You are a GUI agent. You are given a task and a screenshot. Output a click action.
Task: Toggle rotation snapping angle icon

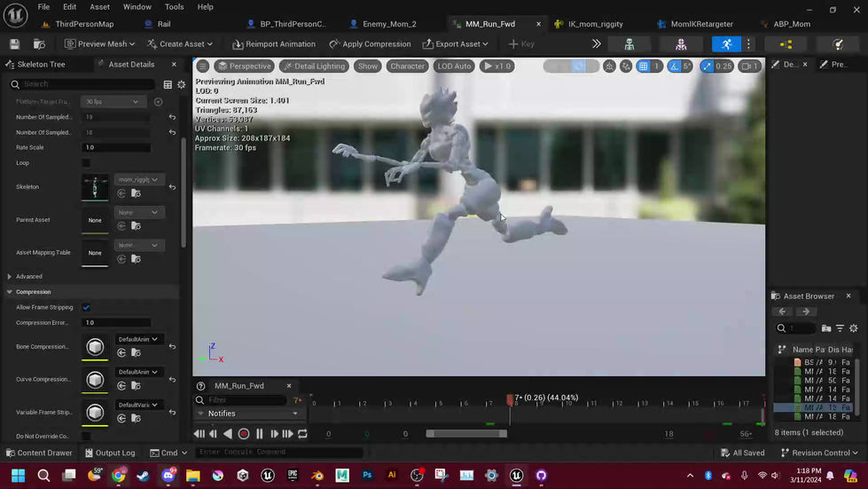674,66
